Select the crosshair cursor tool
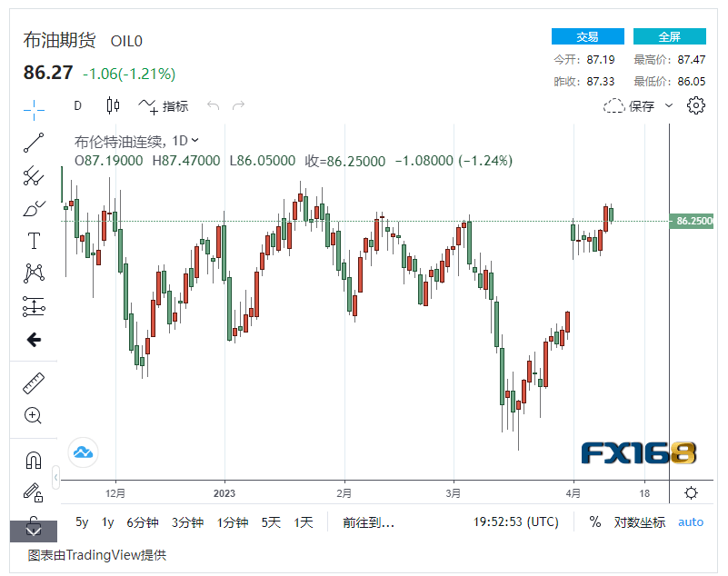 (34, 110)
